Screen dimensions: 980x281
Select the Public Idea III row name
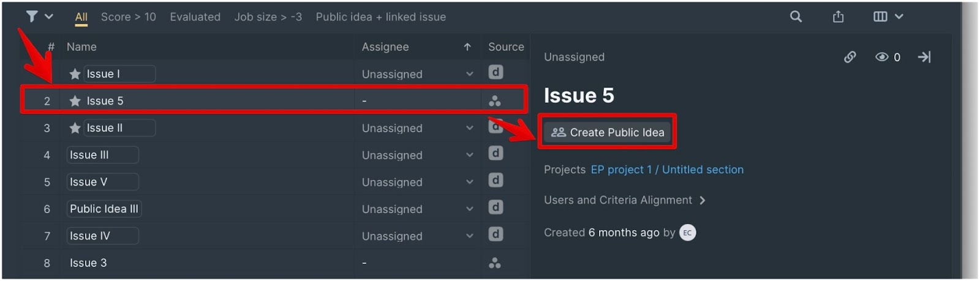(104, 209)
